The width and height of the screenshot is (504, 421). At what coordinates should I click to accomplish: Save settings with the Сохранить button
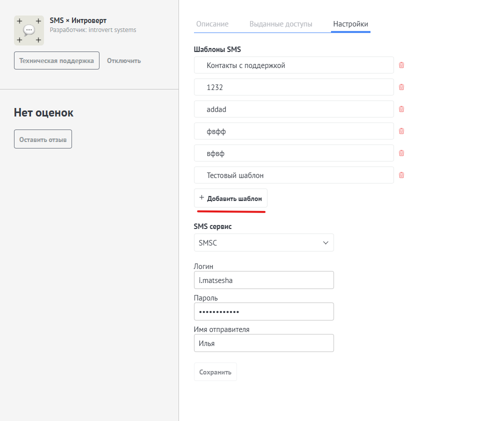tap(215, 372)
